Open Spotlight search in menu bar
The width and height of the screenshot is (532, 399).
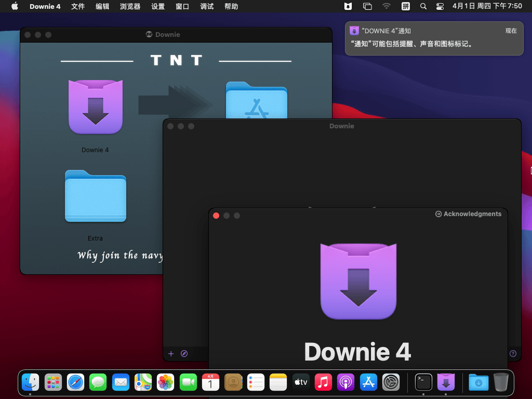[423, 6]
